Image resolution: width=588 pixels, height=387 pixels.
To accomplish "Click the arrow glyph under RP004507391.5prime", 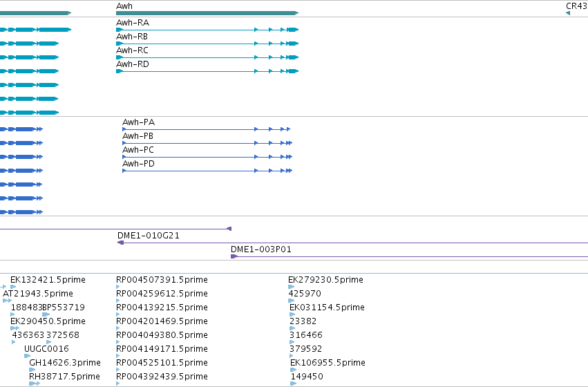I will (x=117, y=287).
